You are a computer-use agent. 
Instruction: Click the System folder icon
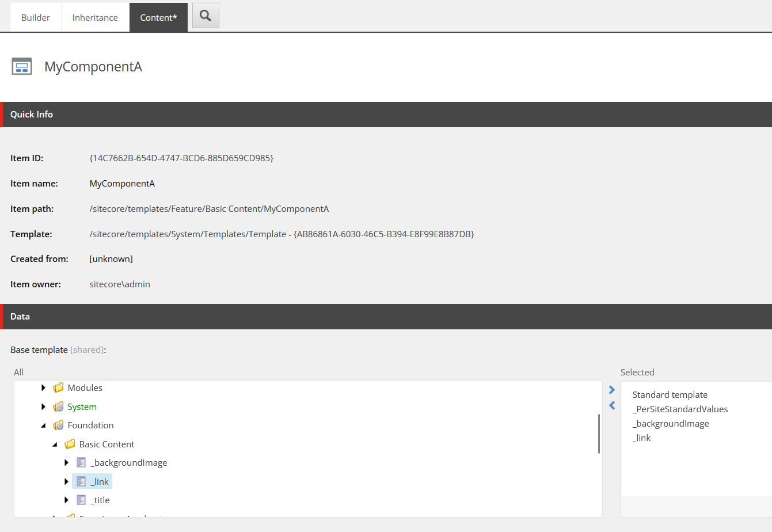tap(58, 407)
